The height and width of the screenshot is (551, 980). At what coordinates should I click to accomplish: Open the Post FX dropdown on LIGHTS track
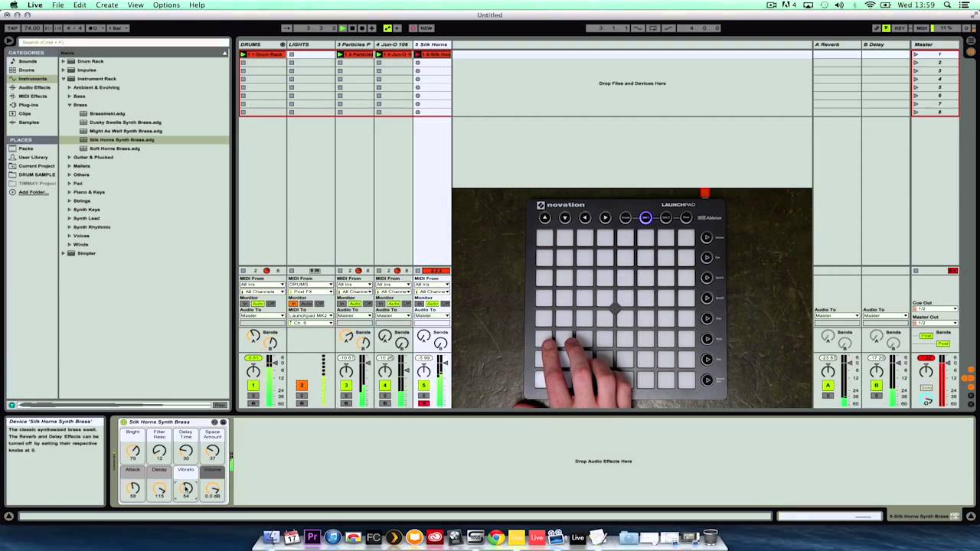click(311, 292)
